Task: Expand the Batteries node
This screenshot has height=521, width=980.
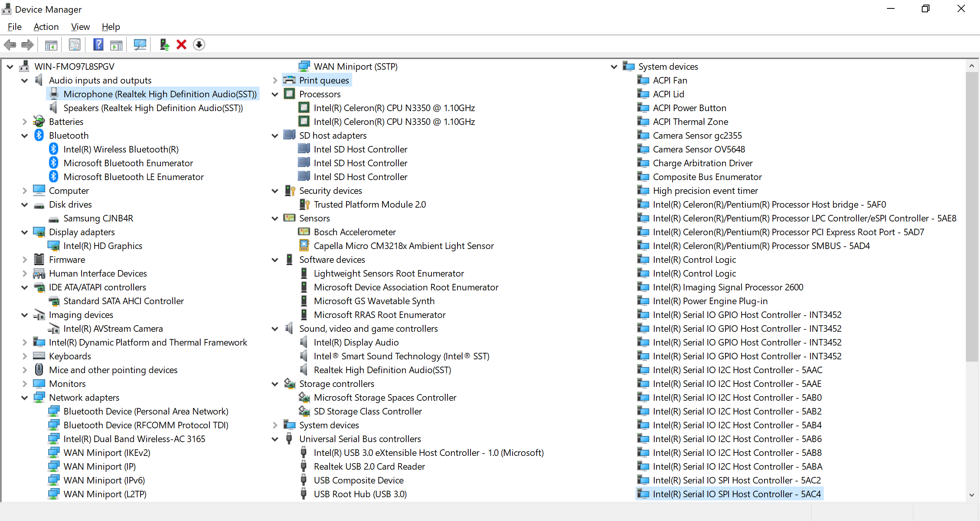Action: [x=24, y=122]
